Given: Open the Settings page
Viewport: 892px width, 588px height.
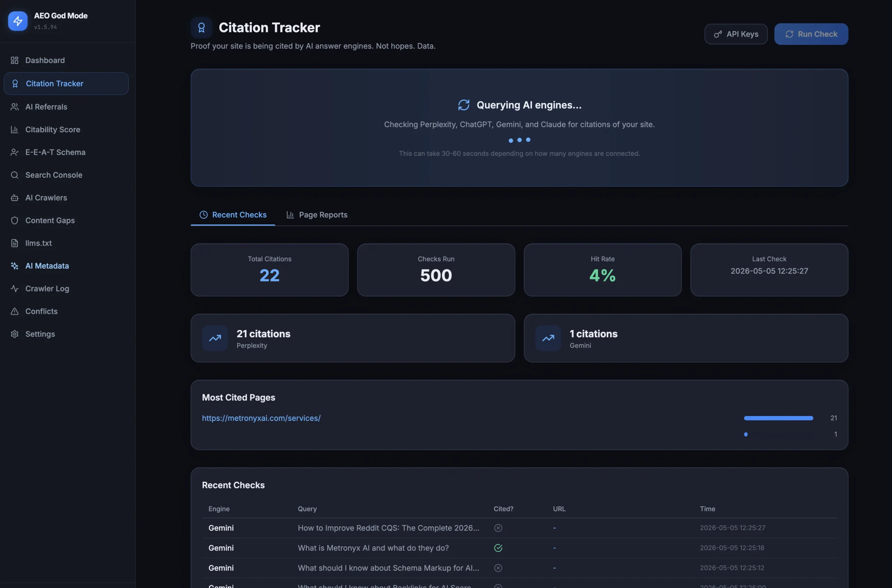Looking at the screenshot, I should tap(66, 334).
